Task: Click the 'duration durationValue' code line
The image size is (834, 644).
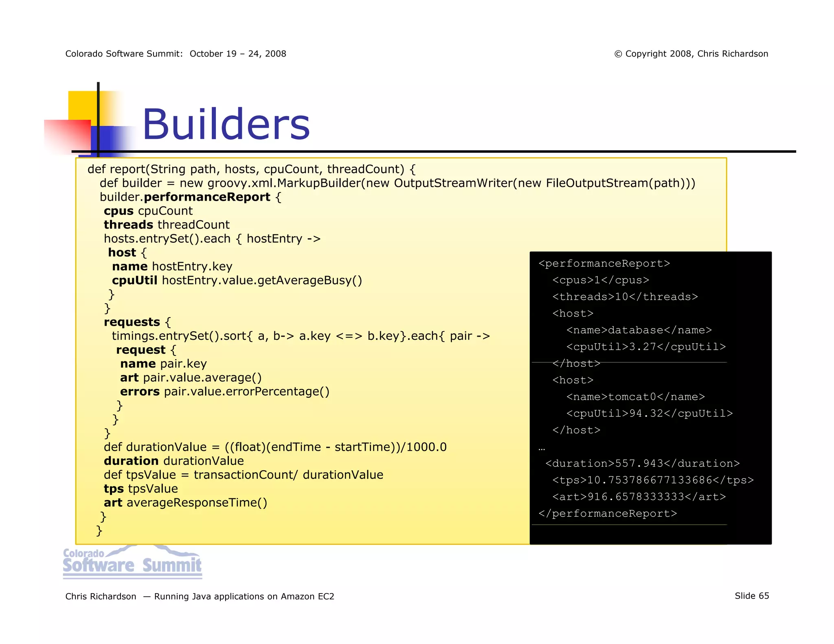Action: click(x=174, y=461)
